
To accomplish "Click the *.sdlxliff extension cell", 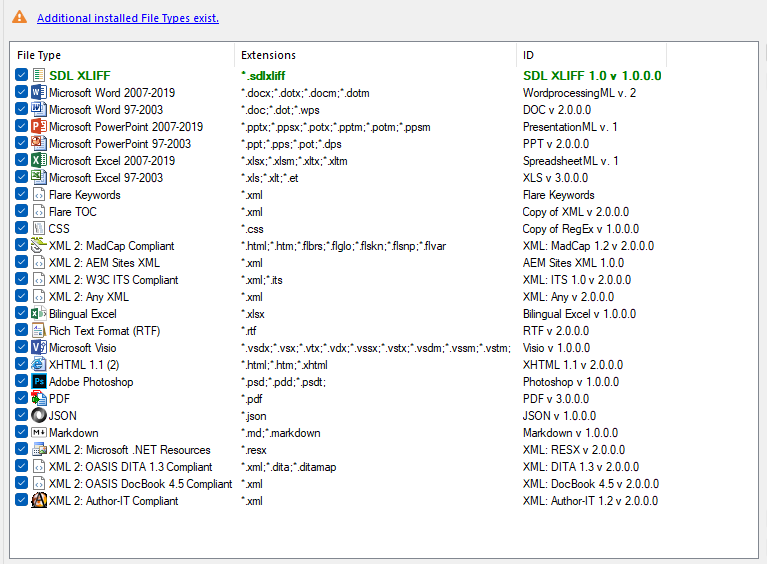I will tap(263, 76).
